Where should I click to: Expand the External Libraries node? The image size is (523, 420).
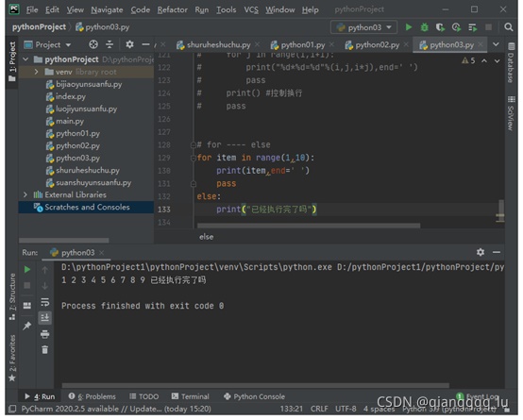25,194
